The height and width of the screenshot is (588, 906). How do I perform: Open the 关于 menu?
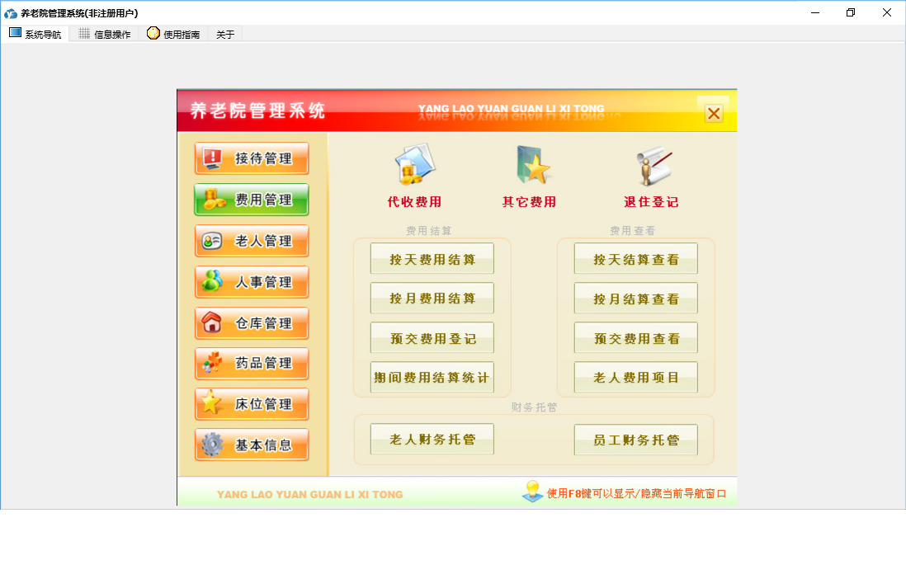pos(225,35)
